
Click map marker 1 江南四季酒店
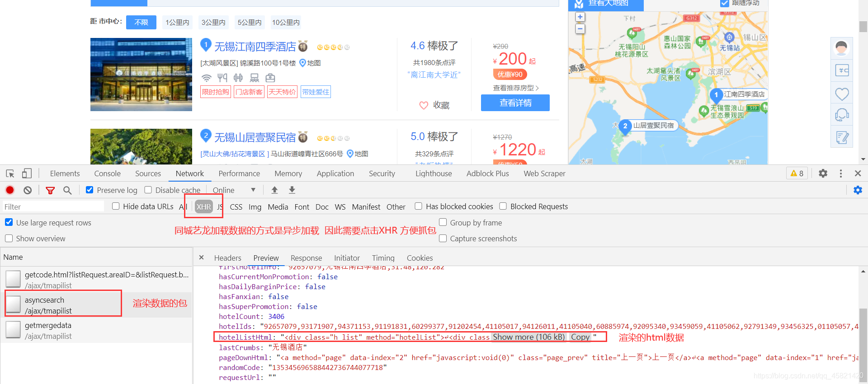coord(716,95)
